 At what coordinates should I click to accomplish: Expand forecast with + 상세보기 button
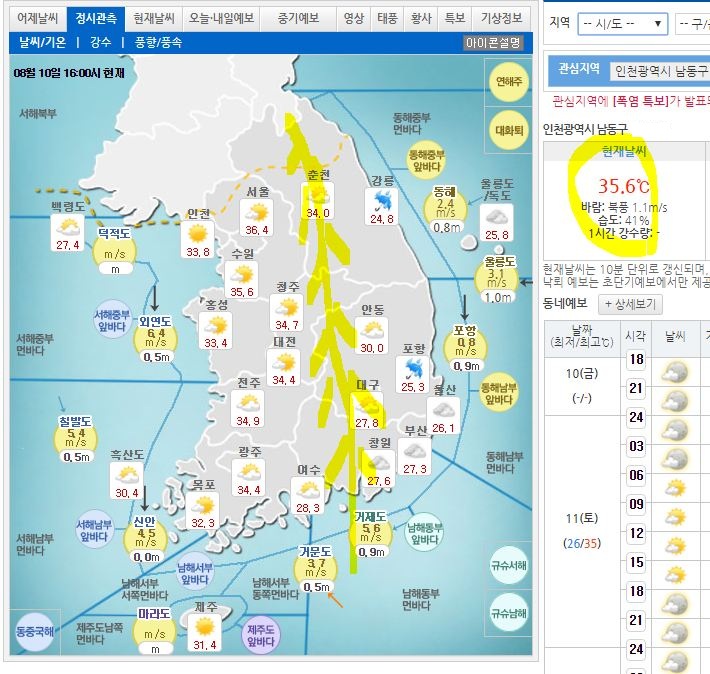(630, 303)
